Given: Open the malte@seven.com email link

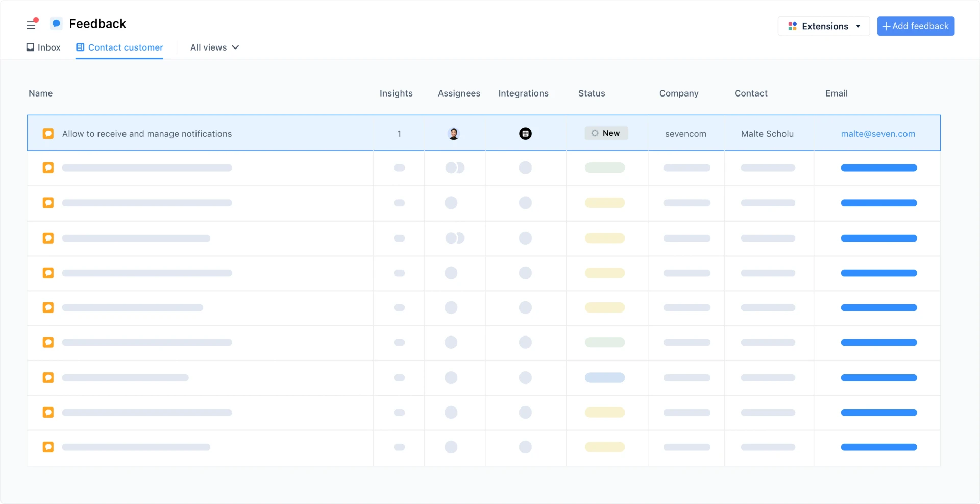Looking at the screenshot, I should click(x=877, y=133).
